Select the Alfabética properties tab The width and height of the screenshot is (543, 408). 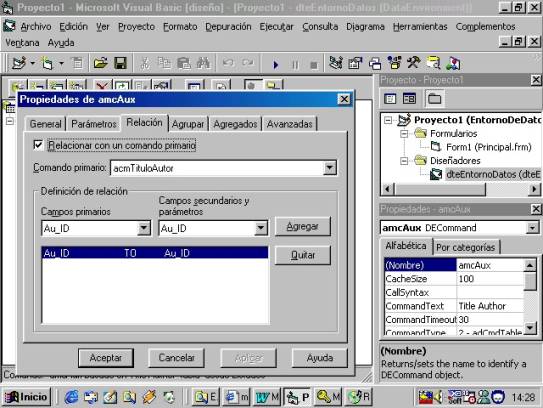406,246
